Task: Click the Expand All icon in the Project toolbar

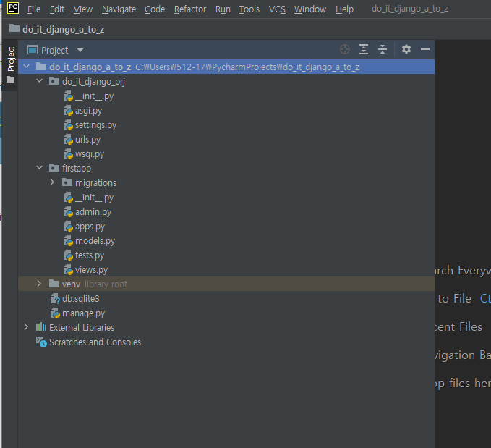Action: coord(364,49)
